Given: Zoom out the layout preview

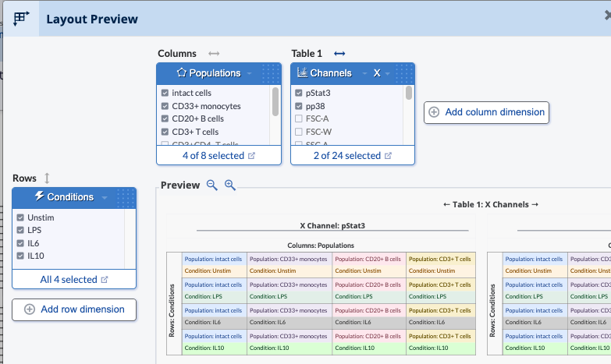Looking at the screenshot, I should pyautogui.click(x=212, y=186).
